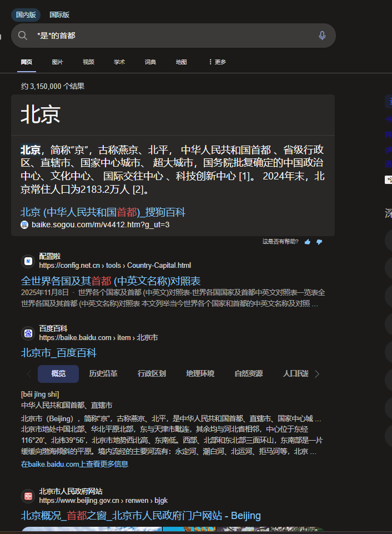Click 这是否有帮助? feedback label

point(280,242)
